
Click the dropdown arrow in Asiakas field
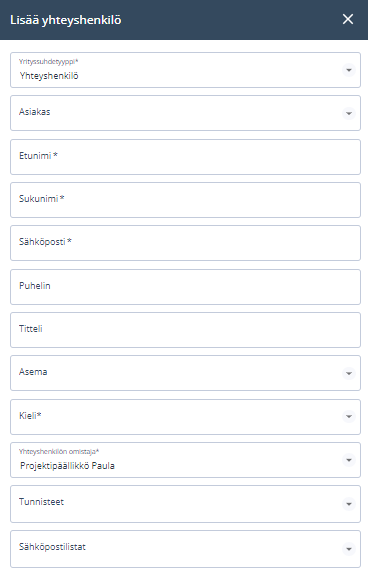pos(349,113)
